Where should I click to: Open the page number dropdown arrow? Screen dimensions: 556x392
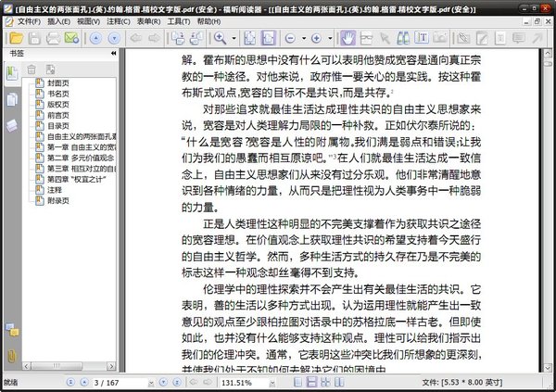pyautogui.click(x=151, y=383)
